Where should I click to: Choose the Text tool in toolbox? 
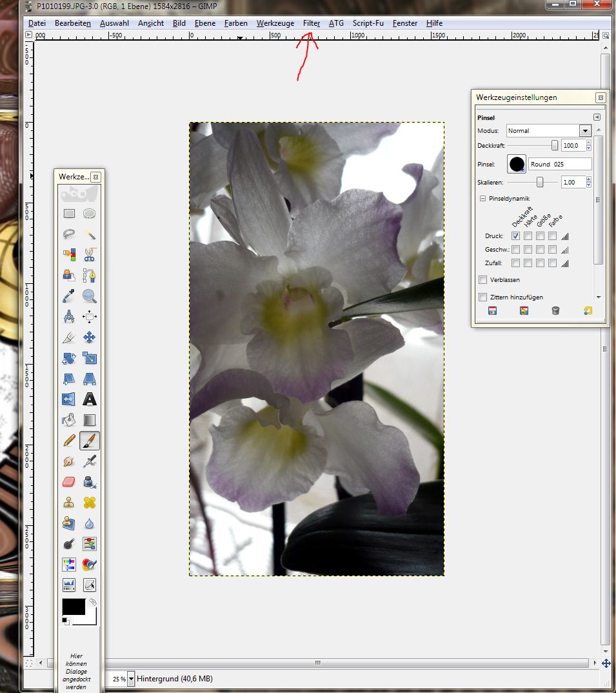(89, 399)
